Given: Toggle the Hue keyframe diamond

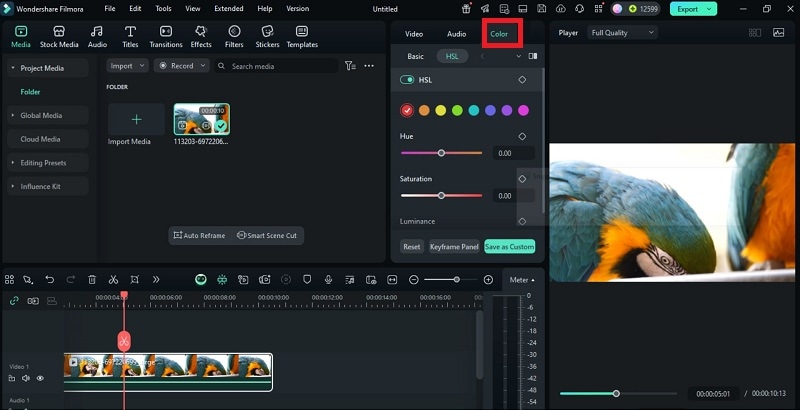Looking at the screenshot, I should point(522,136).
